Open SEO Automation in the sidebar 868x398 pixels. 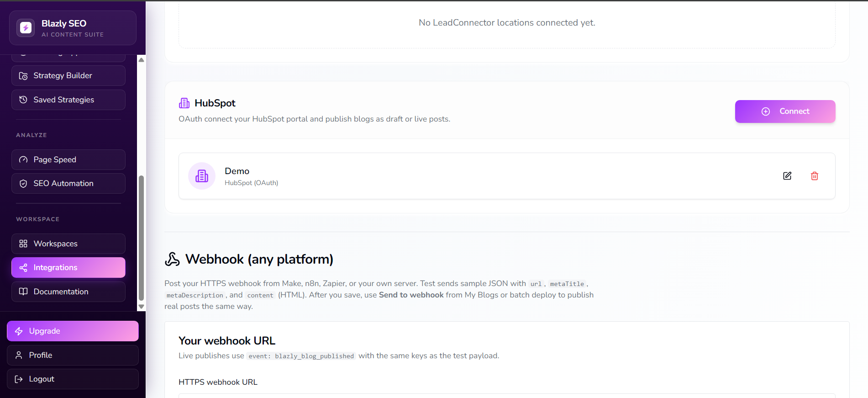(68, 183)
